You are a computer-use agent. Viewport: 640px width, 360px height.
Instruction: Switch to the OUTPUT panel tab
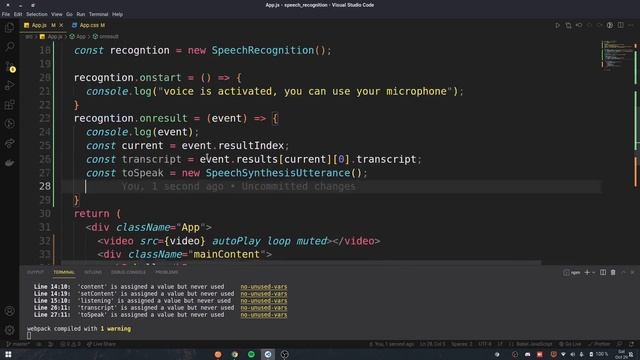coord(35,272)
